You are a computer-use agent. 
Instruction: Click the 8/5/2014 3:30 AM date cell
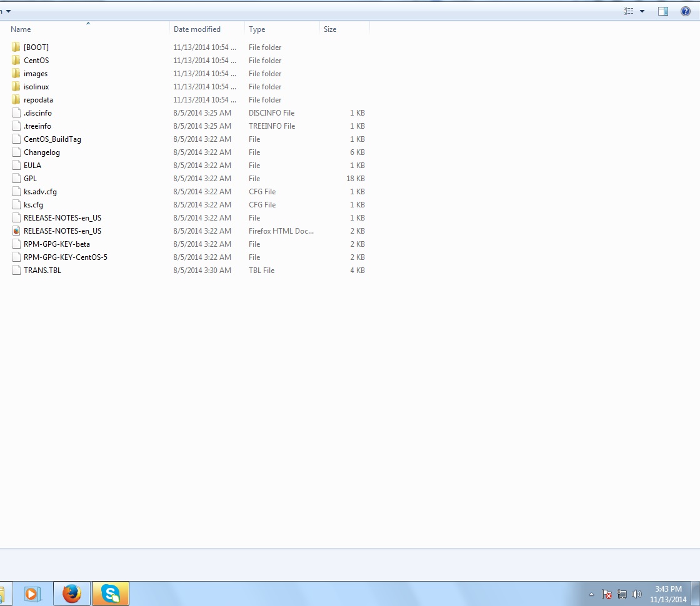pyautogui.click(x=202, y=271)
